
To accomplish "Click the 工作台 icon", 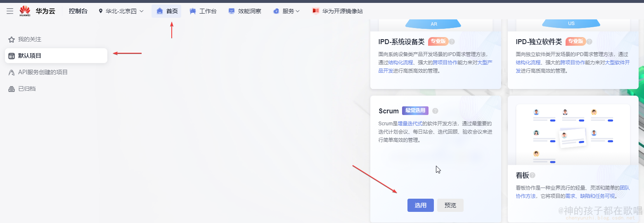I will point(193,11).
